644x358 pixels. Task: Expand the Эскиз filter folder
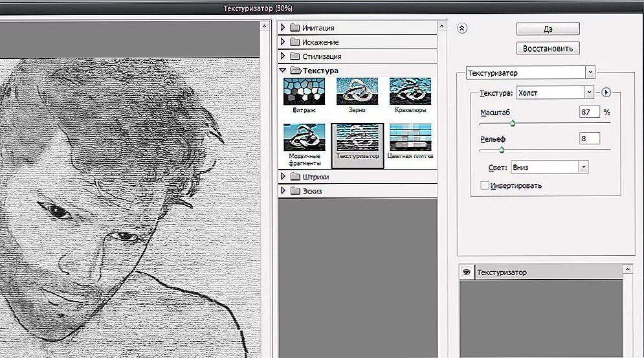(x=283, y=190)
